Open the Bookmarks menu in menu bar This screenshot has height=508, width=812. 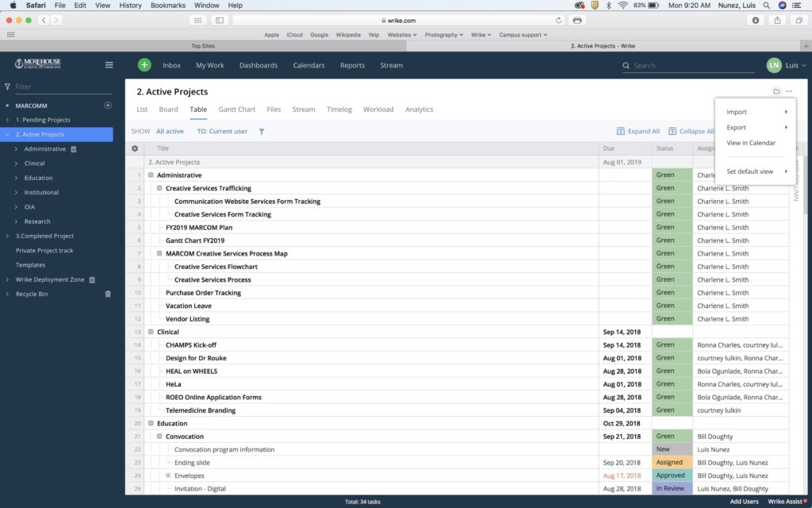tap(168, 6)
